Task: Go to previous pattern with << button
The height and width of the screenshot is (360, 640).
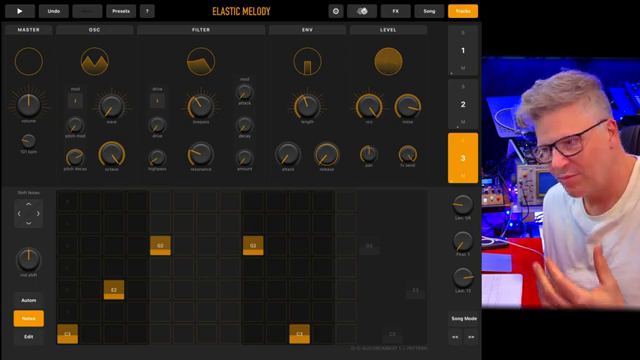Action: [455, 337]
